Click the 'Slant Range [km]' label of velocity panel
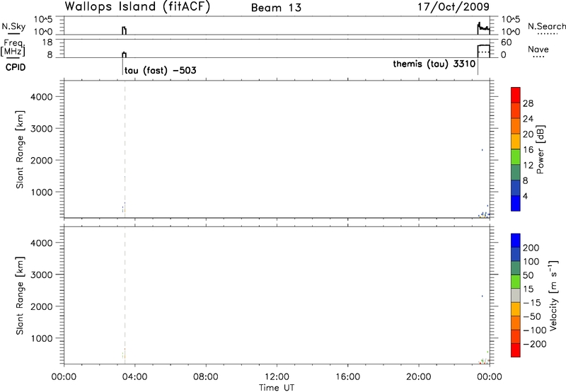 tap(20, 296)
